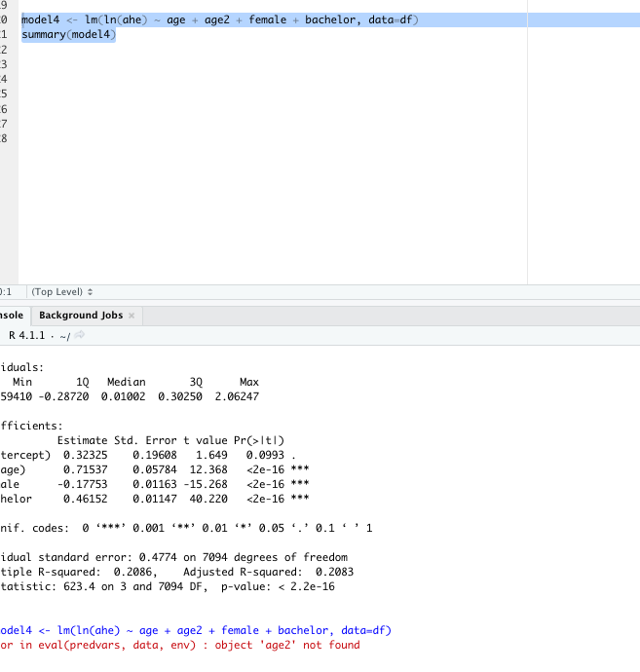The width and height of the screenshot is (640, 672).
Task: Switch to the Console tab
Action: [x=12, y=316]
